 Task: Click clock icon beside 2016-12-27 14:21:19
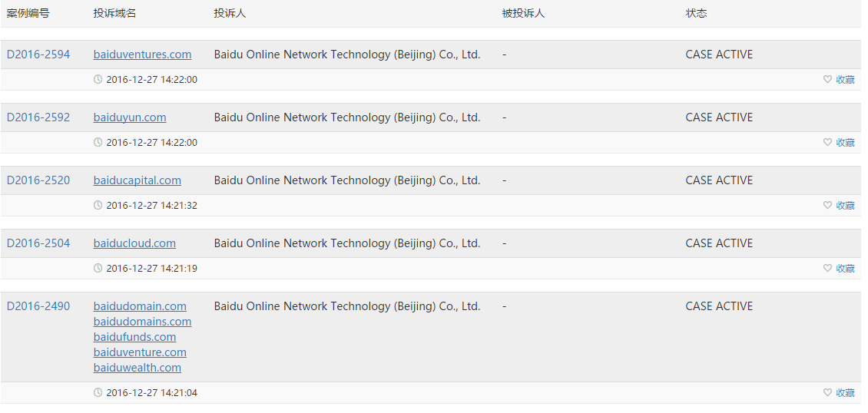pyautogui.click(x=98, y=269)
